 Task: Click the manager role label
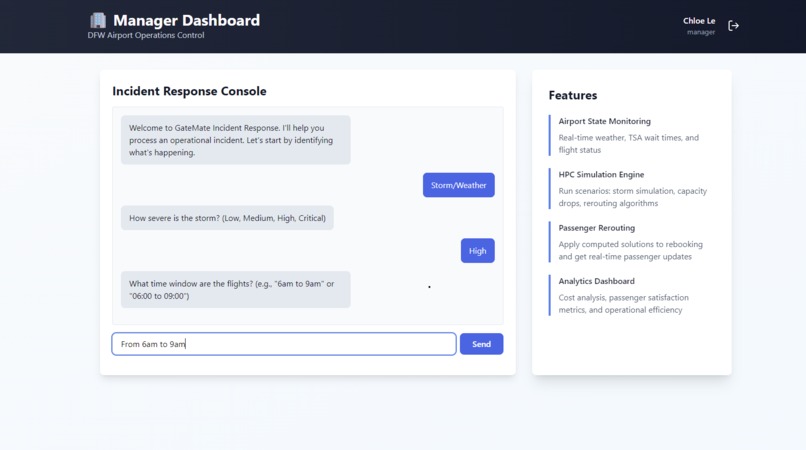click(701, 32)
